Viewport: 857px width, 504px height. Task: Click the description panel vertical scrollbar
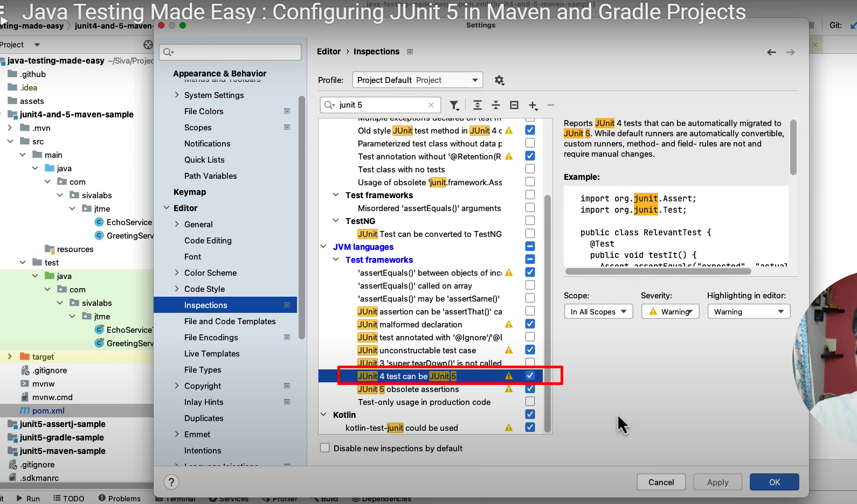coord(793,147)
